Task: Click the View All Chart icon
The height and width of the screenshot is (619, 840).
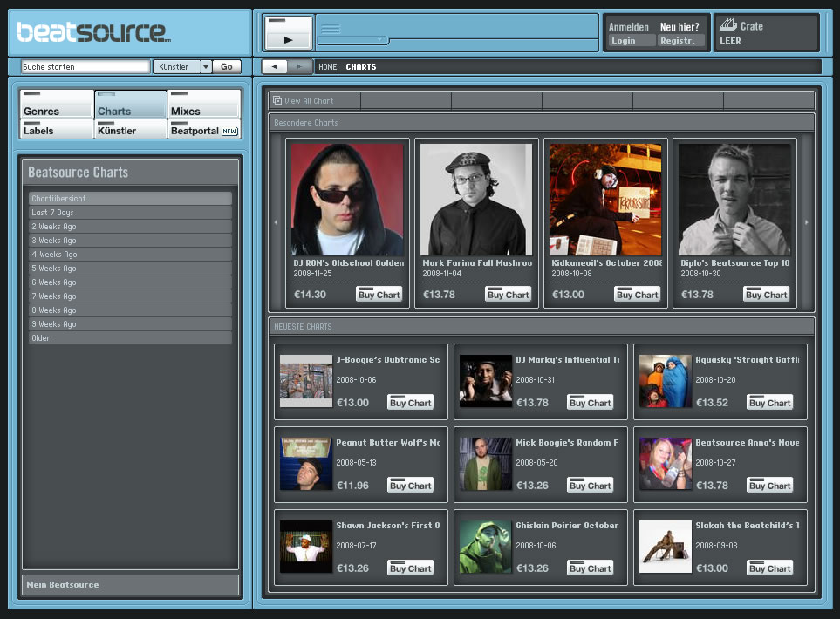Action: [x=277, y=100]
